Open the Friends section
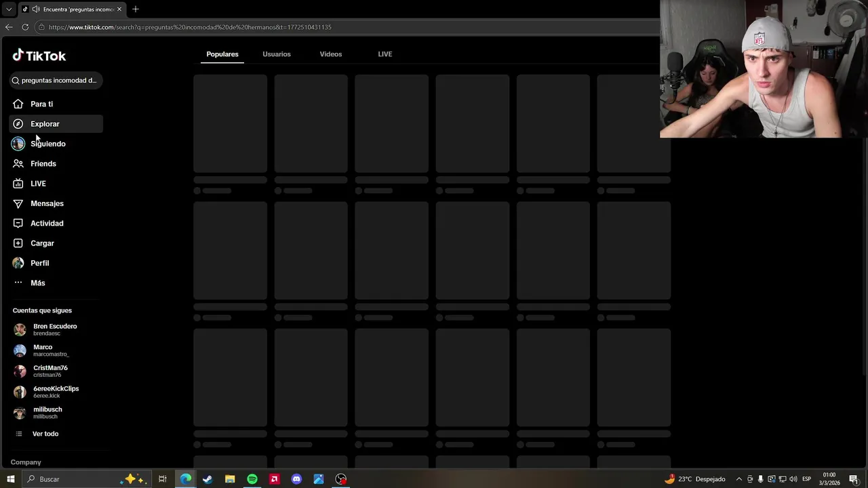The height and width of the screenshot is (488, 868). [56, 163]
